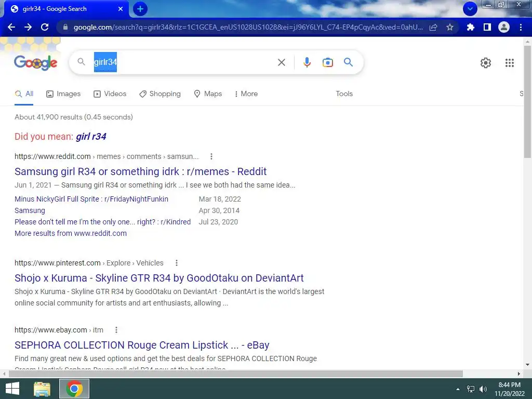Image resolution: width=532 pixels, height=399 pixels.
Task: Start voice search with microphone
Action: [307, 62]
